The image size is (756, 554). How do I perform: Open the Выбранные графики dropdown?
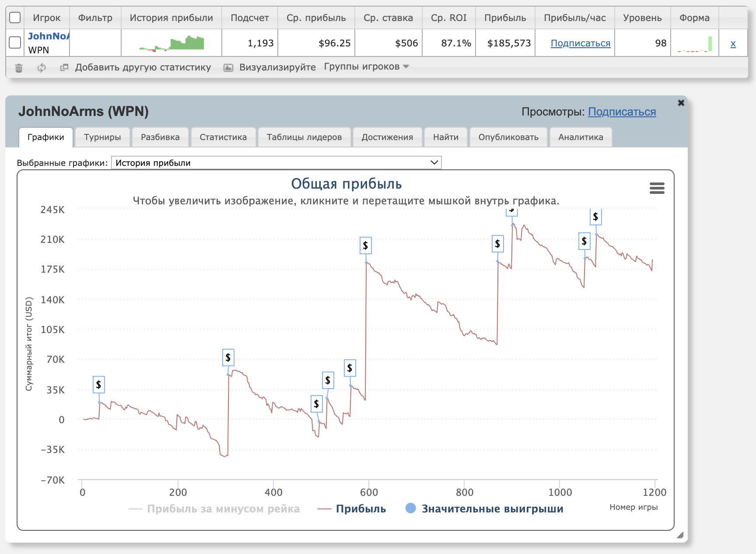pos(276,163)
